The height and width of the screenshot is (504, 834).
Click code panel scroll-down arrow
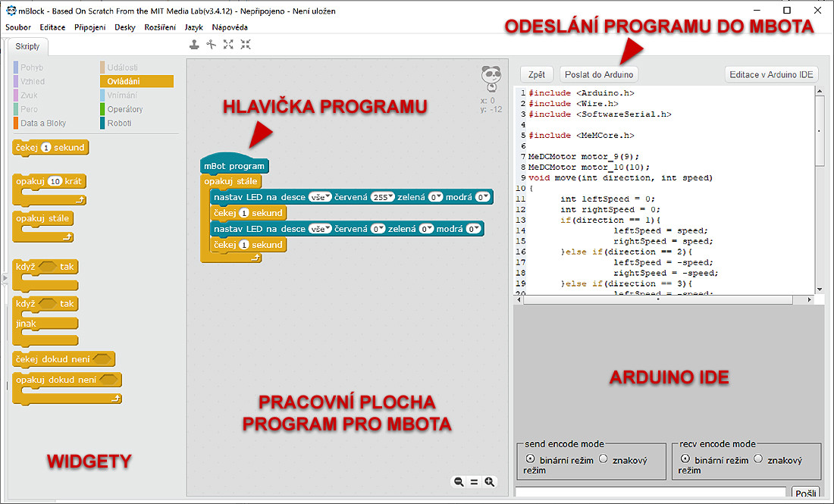point(820,290)
